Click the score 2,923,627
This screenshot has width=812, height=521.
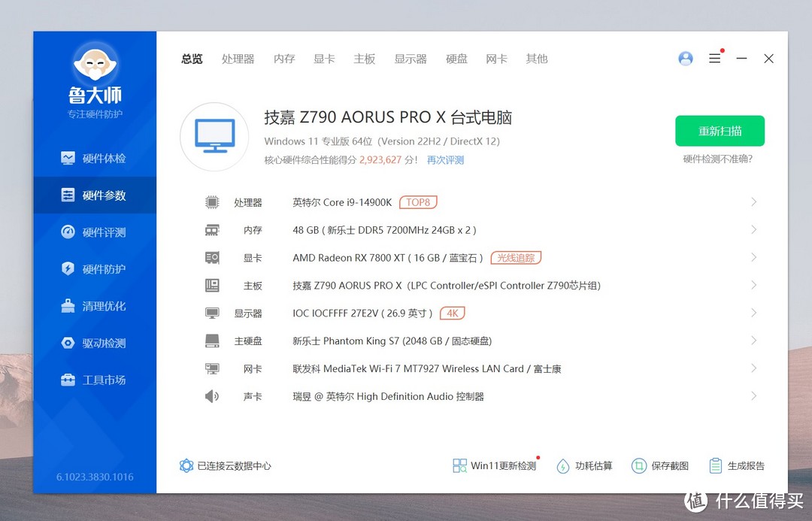pyautogui.click(x=380, y=160)
